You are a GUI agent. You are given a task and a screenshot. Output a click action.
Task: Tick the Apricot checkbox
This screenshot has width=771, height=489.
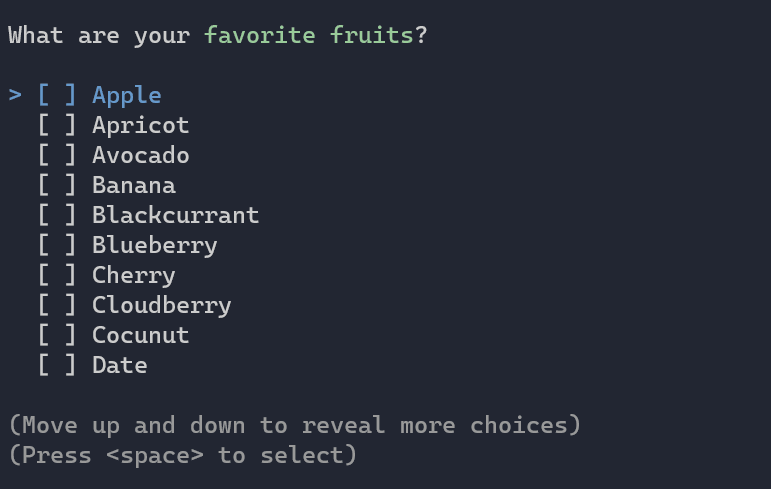[x=57, y=126]
